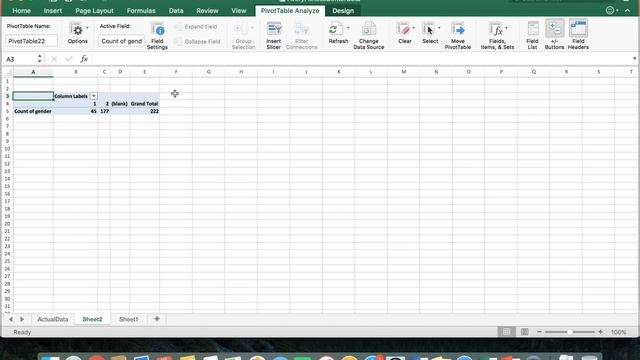Open the Review tab
Viewport: 640px width, 360px height.
[x=207, y=11]
